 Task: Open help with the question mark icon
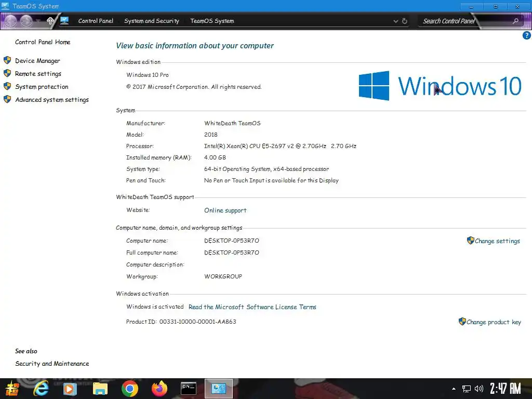[x=527, y=35]
